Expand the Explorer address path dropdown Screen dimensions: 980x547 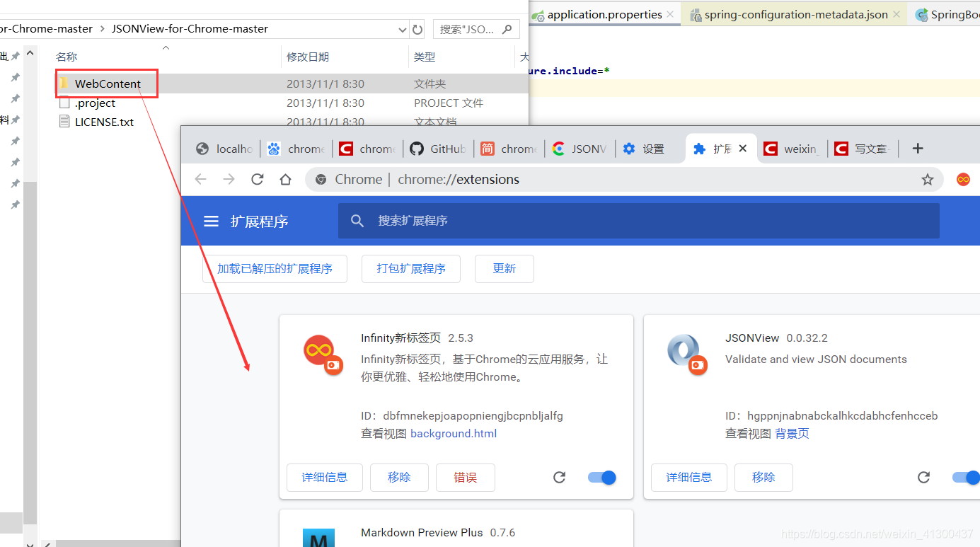click(402, 30)
